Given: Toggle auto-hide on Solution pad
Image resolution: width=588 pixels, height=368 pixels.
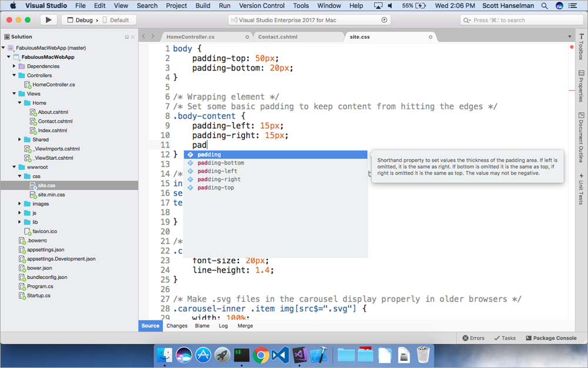Looking at the screenshot, I should (x=127, y=37).
